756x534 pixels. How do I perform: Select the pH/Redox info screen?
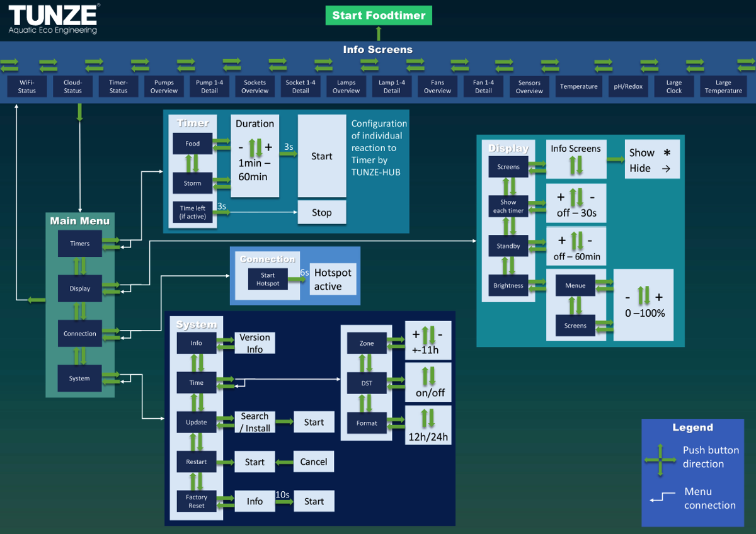[628, 86]
